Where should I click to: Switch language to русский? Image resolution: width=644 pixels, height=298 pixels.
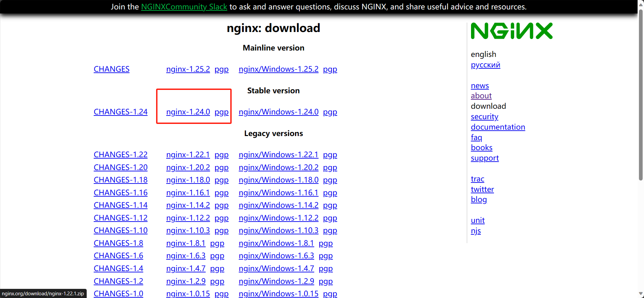(485, 65)
